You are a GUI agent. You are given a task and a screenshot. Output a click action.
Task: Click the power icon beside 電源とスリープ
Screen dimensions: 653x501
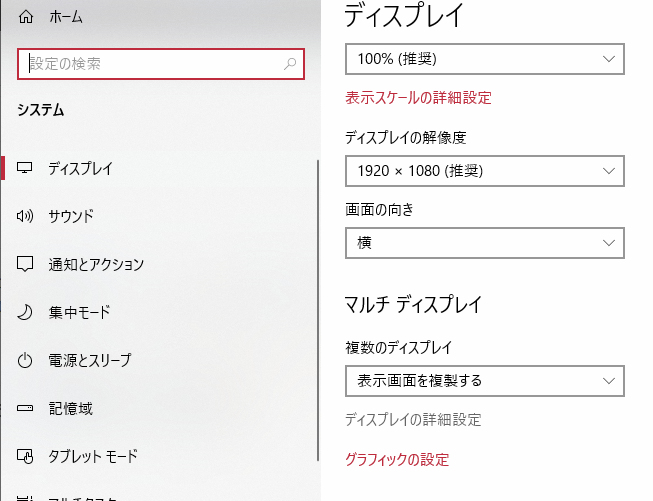(x=25, y=360)
